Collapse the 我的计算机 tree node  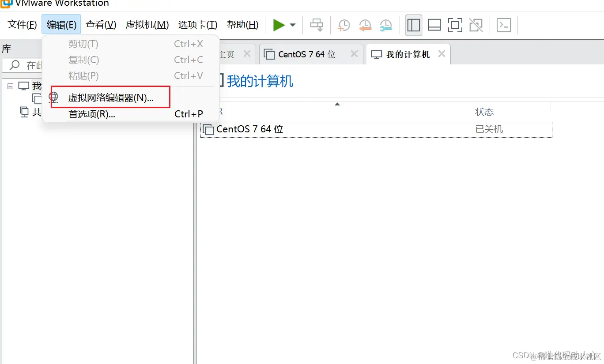point(10,86)
